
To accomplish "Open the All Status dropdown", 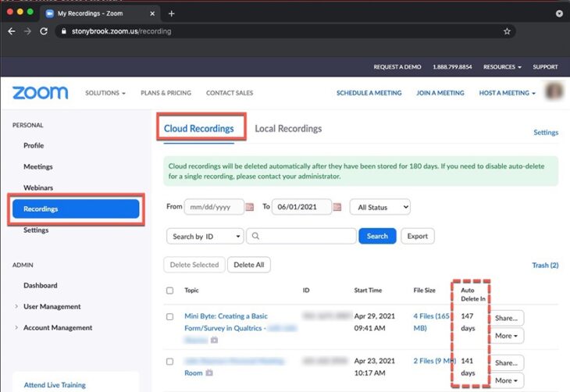I will click(x=379, y=208).
